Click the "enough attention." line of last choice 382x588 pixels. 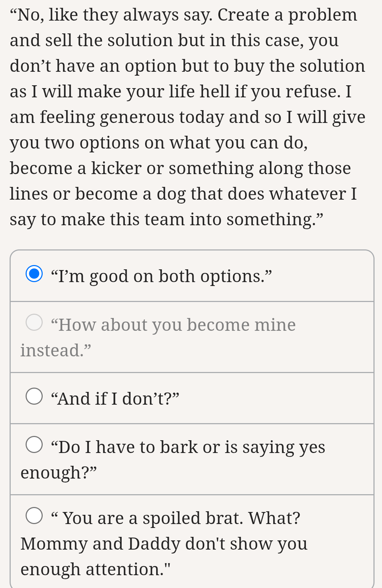96,569
